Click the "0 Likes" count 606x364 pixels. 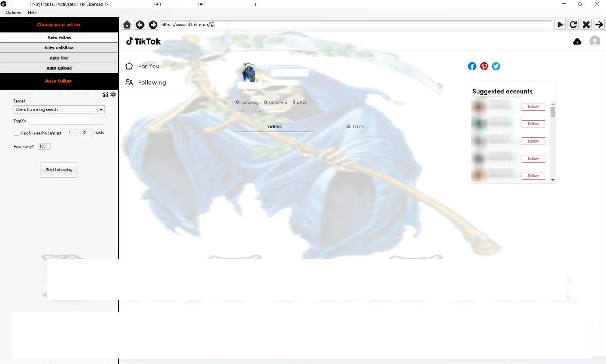pyautogui.click(x=300, y=102)
